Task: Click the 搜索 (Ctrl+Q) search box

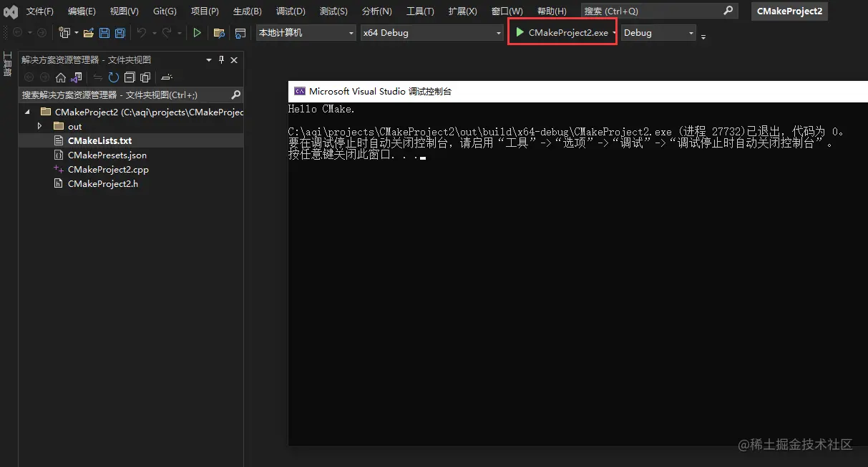Action: pyautogui.click(x=659, y=11)
